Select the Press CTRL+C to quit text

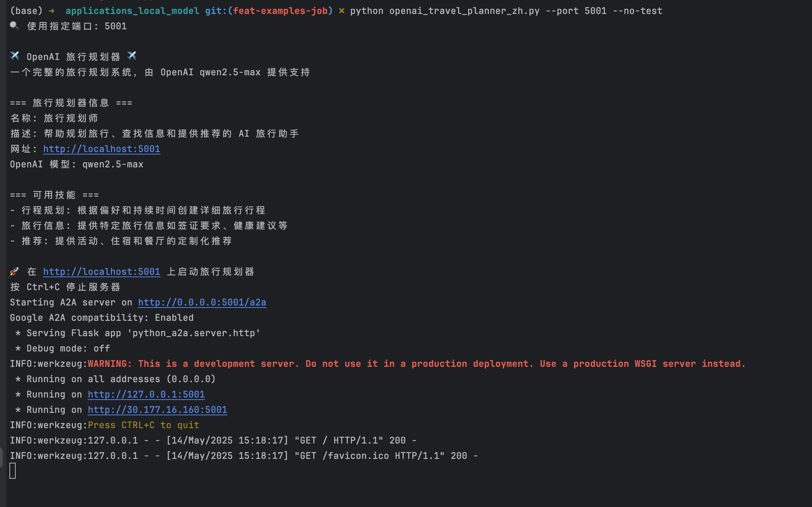(x=144, y=425)
